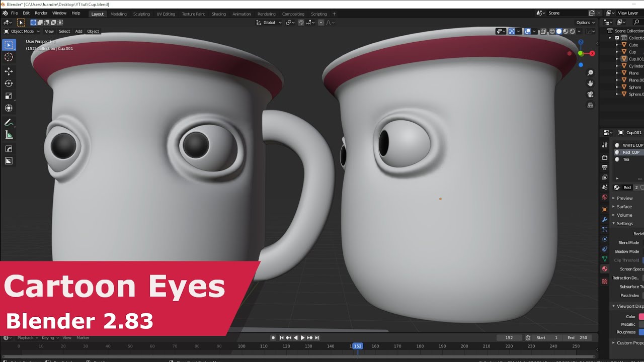This screenshot has width=644, height=362.
Task: Open the Modifiers wrench tab in Properties
Action: tap(605, 220)
